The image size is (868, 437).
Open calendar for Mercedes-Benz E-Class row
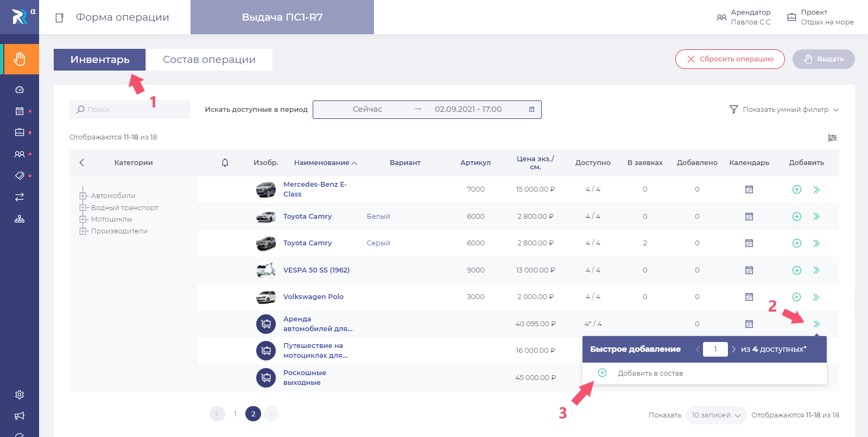click(749, 189)
